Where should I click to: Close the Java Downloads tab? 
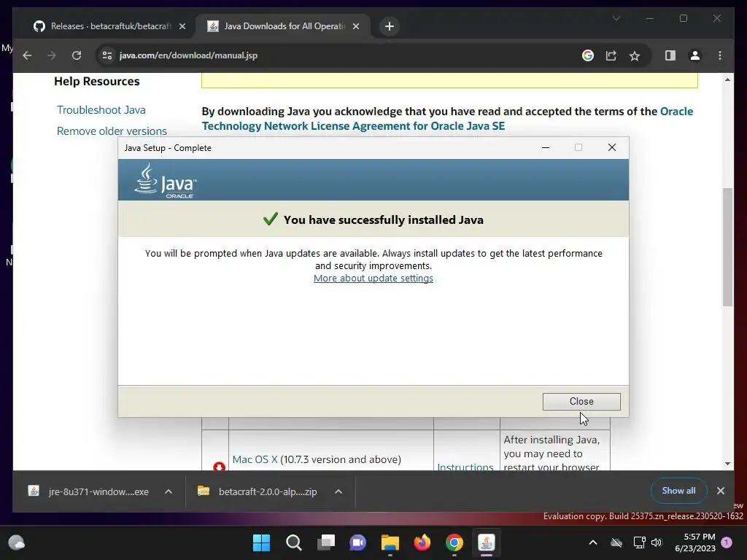pyautogui.click(x=356, y=26)
